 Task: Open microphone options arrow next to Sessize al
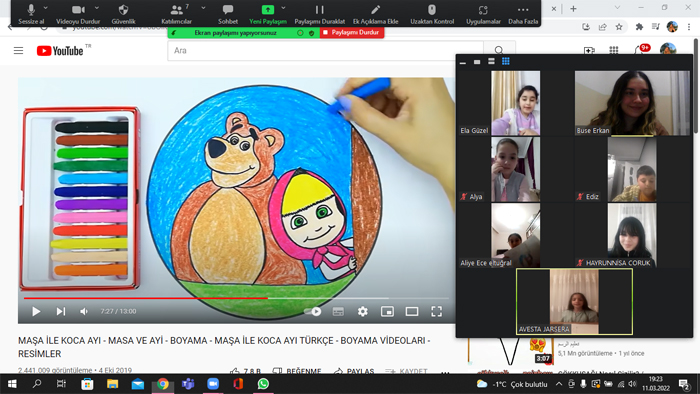pos(46,8)
